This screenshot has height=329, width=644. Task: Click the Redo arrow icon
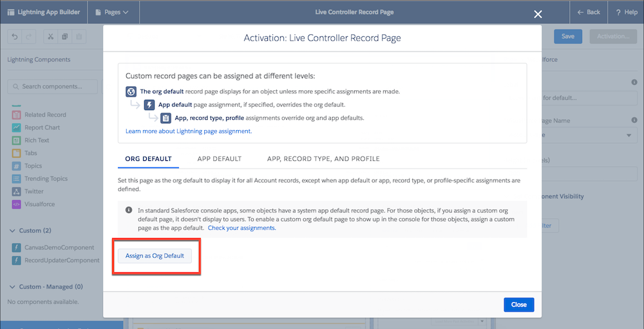[x=29, y=37]
